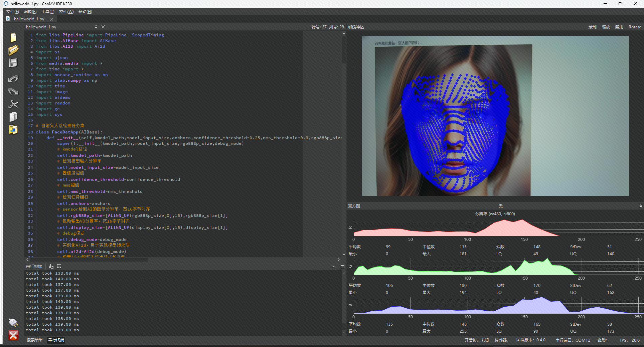This screenshot has width=644, height=347.
Task: Click the Redo arrow icon
Action: (13, 91)
